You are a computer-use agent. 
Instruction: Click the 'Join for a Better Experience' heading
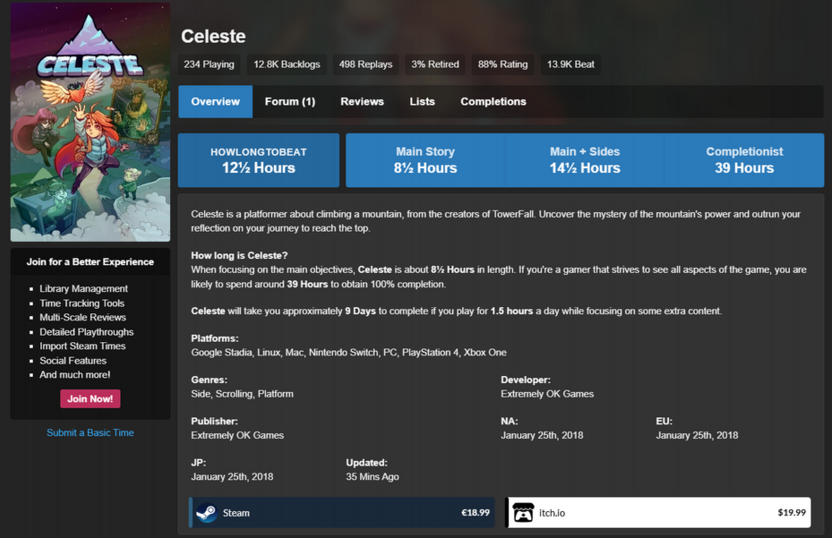[90, 262]
